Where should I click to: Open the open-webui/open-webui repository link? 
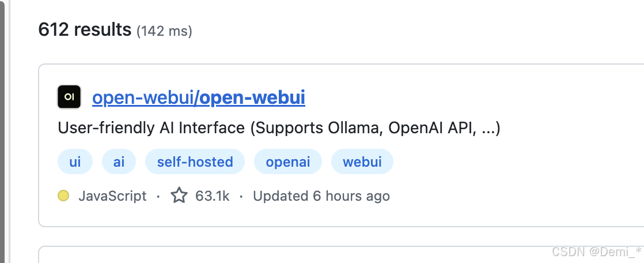198,97
